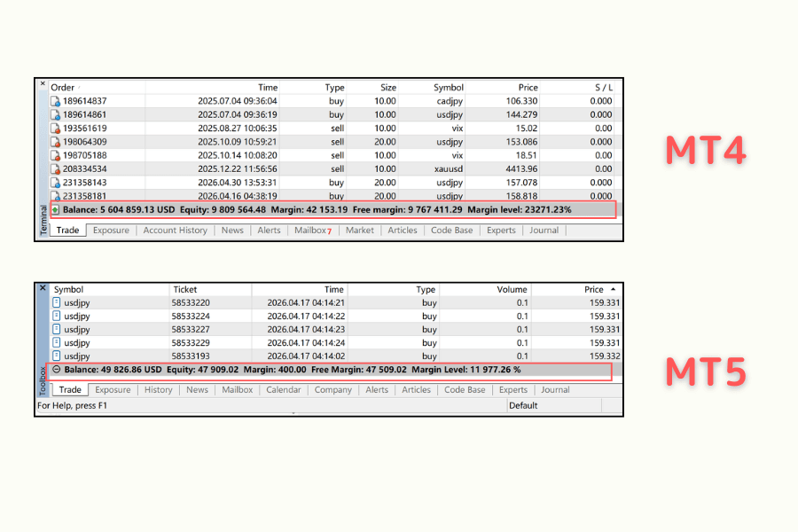Click 'Margin level: 23271.23%' in MT4 summary
The width and height of the screenshot is (798, 532).
click(519, 210)
